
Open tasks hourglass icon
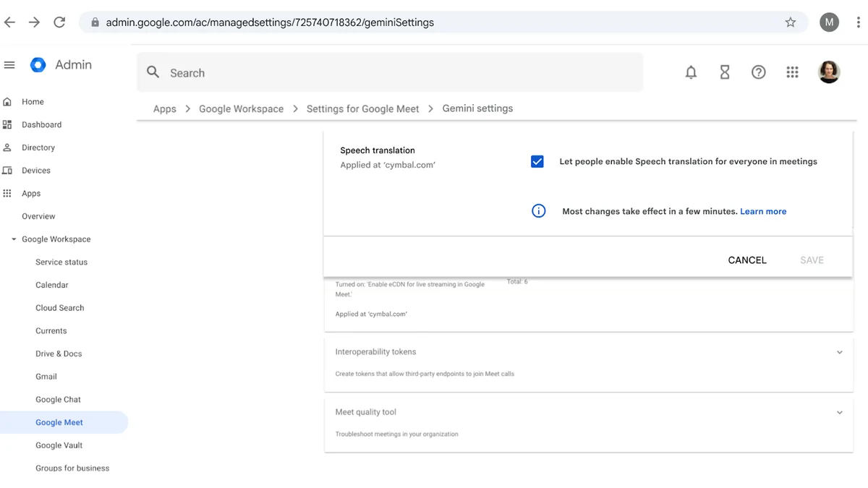pyautogui.click(x=725, y=72)
